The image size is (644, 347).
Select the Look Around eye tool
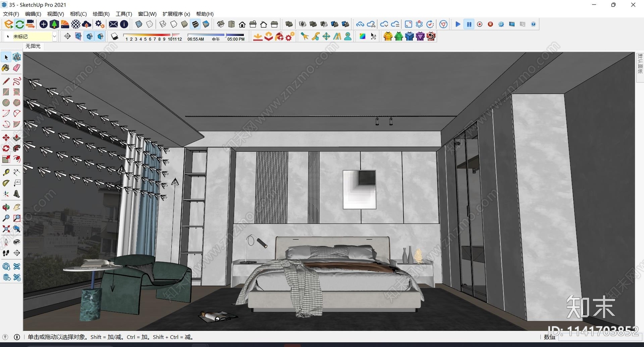[17, 242]
